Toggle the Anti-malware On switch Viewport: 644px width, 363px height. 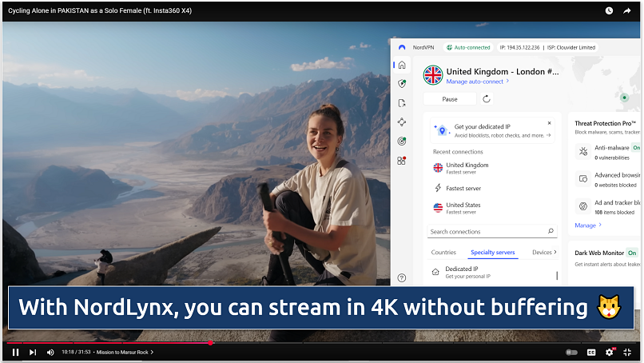(x=636, y=148)
